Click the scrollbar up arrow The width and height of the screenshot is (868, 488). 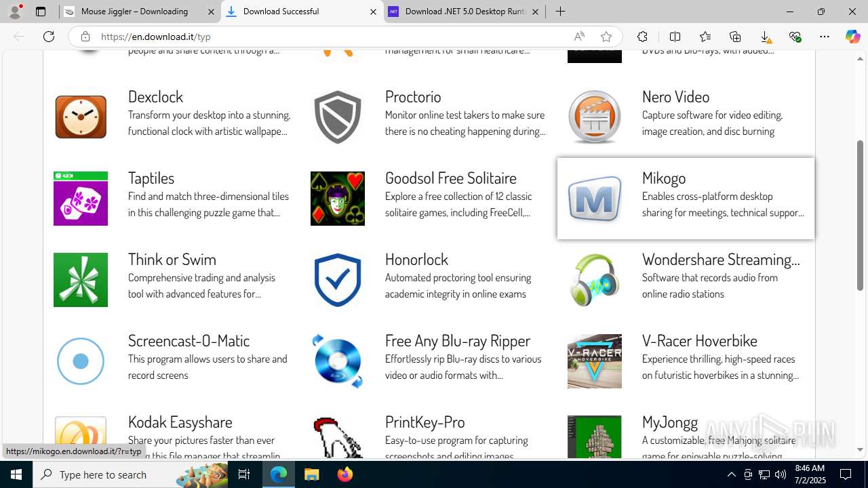(x=860, y=59)
